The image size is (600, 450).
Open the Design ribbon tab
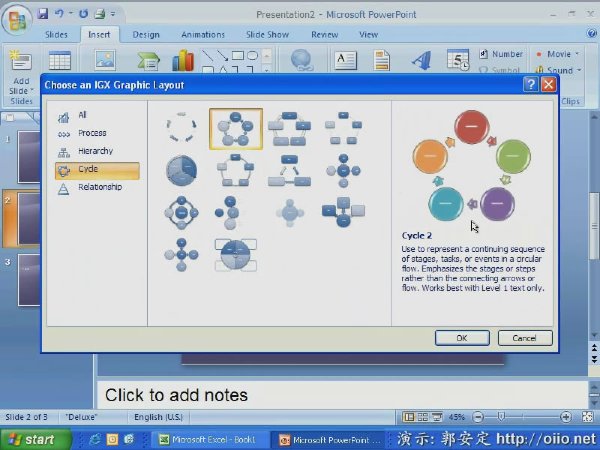pos(146,35)
